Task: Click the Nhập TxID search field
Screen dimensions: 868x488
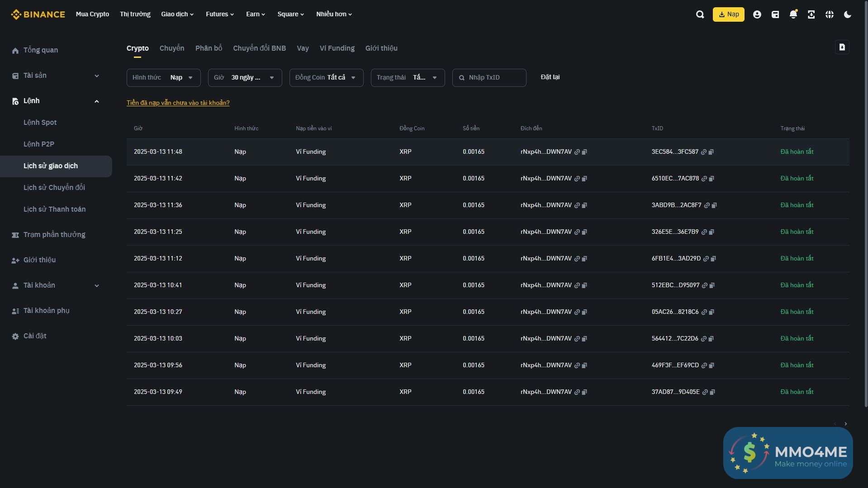Action: (493, 78)
